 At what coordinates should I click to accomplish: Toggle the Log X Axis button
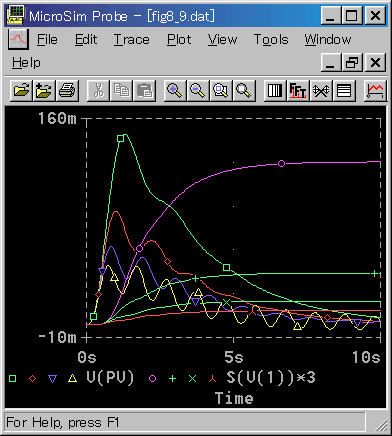point(275,90)
